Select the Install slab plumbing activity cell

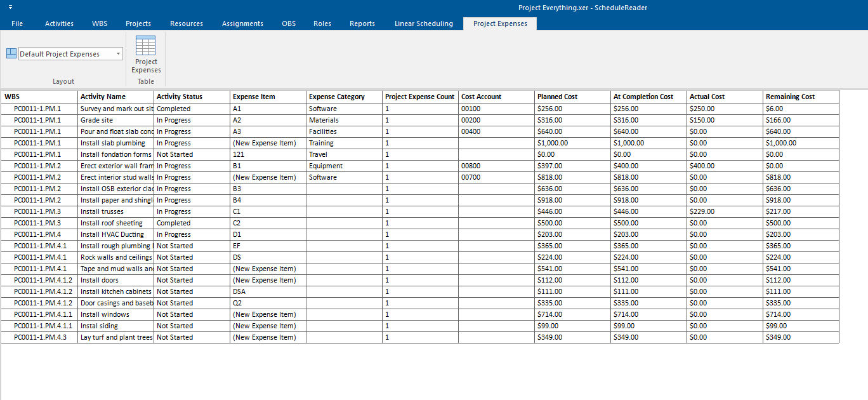tap(116, 143)
